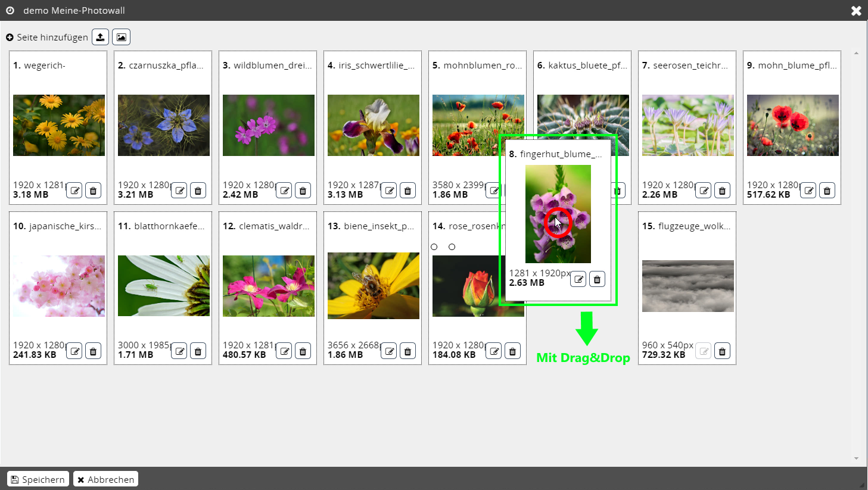
Task: Click the upload file icon button
Action: [x=100, y=37]
